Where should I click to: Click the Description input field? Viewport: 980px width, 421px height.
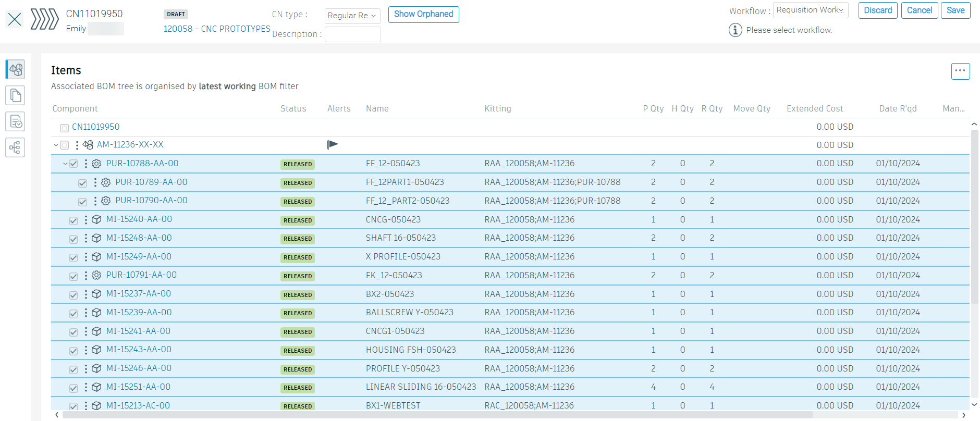[x=353, y=34]
